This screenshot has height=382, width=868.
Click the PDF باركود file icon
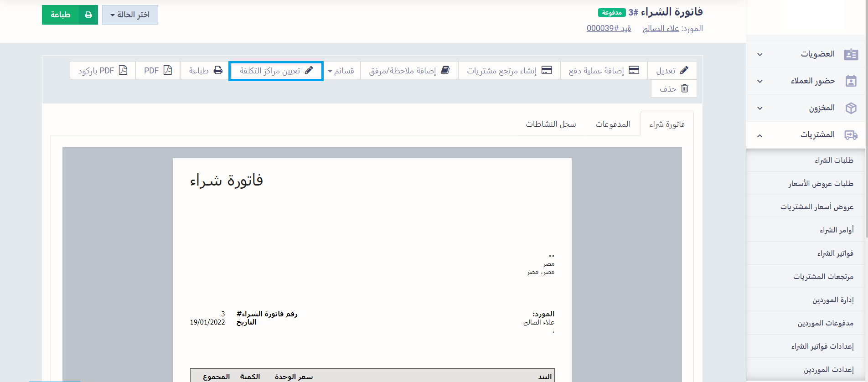coord(123,70)
